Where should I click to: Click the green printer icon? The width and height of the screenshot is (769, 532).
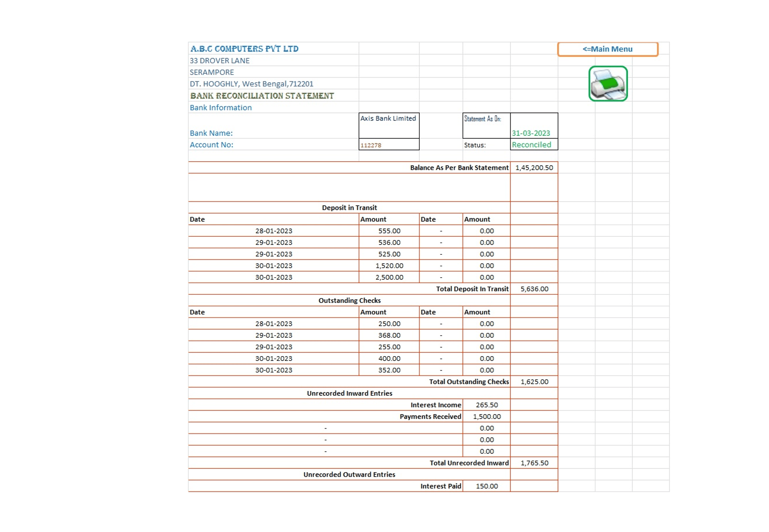pyautogui.click(x=608, y=84)
